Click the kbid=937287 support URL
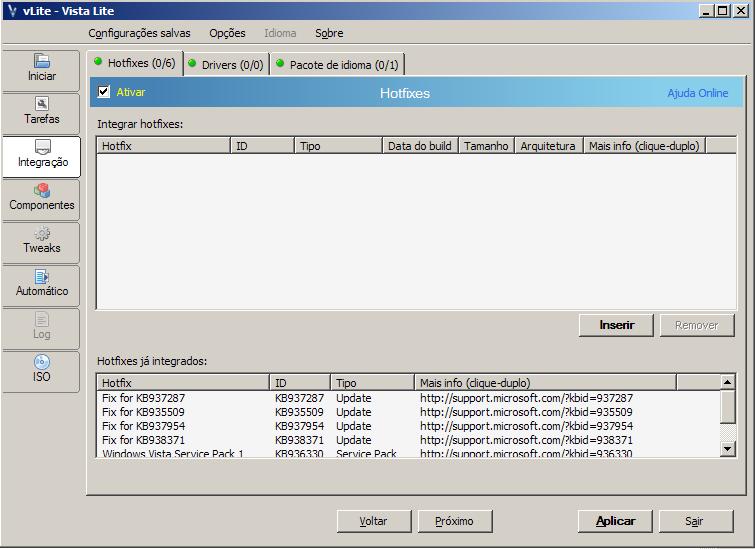Viewport: 755px width, 549px height. coord(526,398)
